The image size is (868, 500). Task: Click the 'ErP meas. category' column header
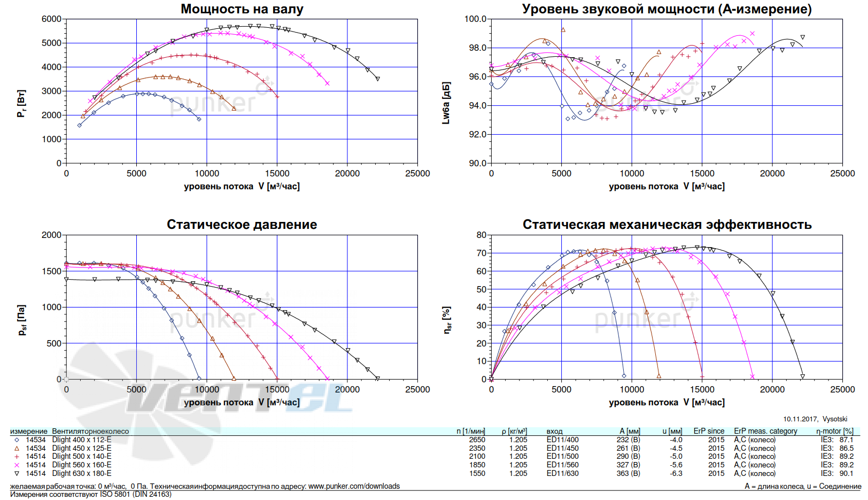[765, 431]
